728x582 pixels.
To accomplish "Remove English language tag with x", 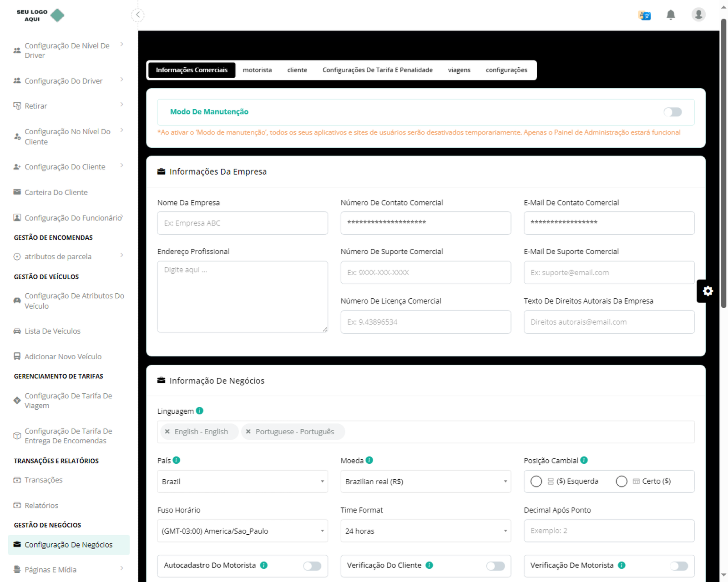I will 167,431.
